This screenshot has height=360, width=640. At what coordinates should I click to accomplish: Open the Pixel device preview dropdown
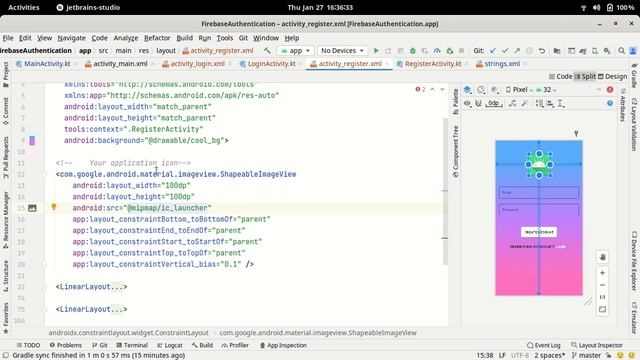click(519, 90)
